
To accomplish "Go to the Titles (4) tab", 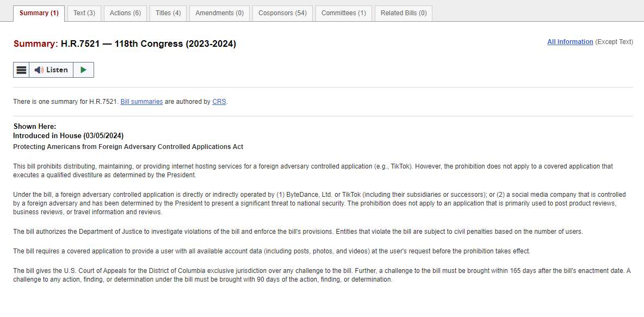I will click(168, 13).
